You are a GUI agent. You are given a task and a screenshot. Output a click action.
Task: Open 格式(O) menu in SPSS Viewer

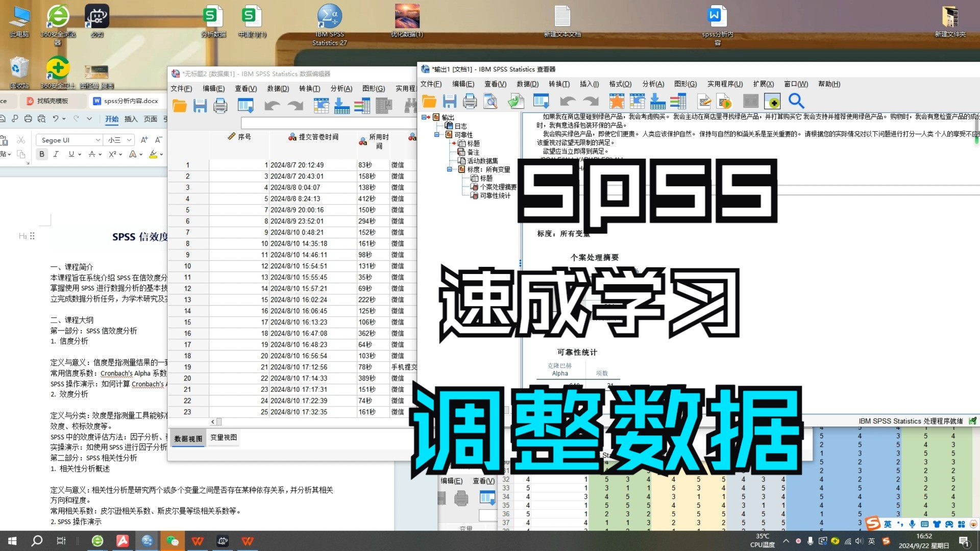click(620, 84)
